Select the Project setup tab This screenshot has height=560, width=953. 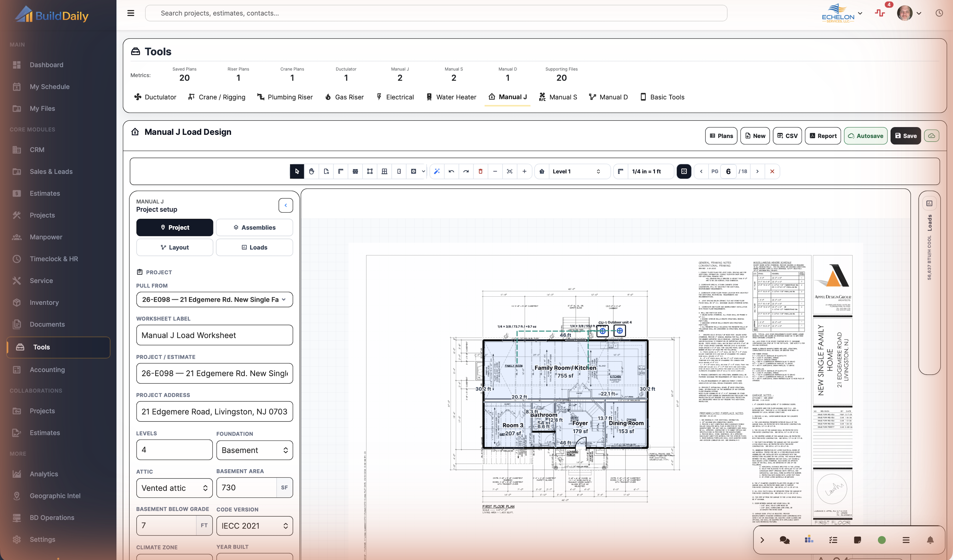[x=175, y=227]
